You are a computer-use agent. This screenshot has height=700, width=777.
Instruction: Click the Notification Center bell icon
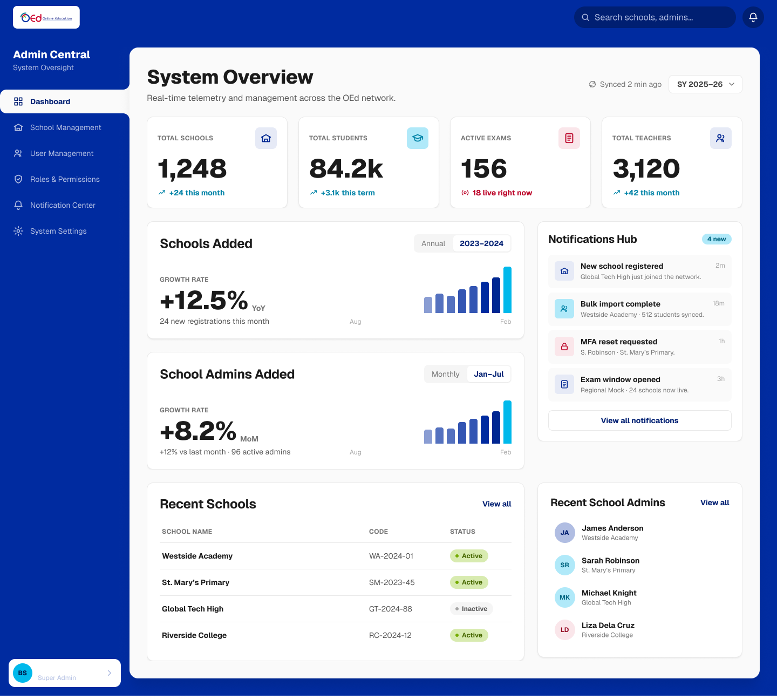point(18,205)
